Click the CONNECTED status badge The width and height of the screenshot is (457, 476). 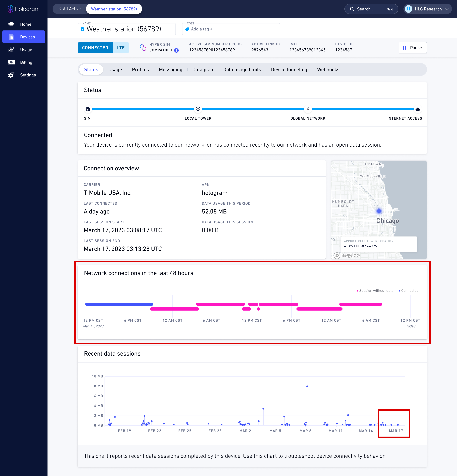(x=95, y=48)
